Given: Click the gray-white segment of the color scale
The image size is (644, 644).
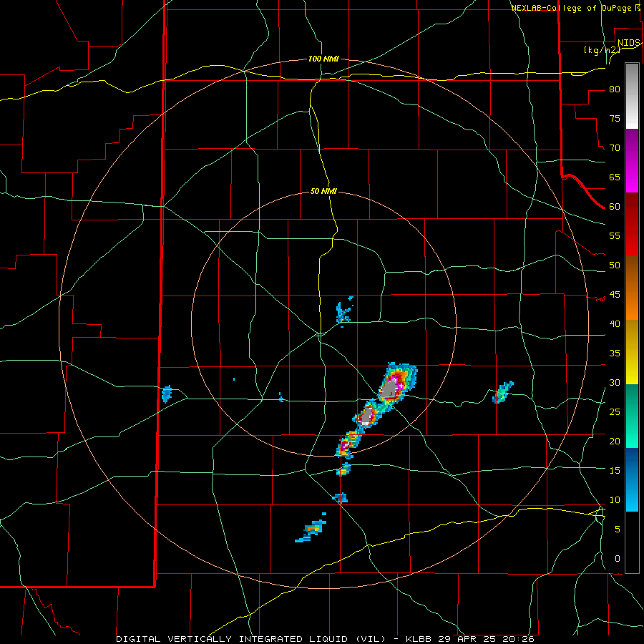Looking at the screenshot, I should 632,96.
